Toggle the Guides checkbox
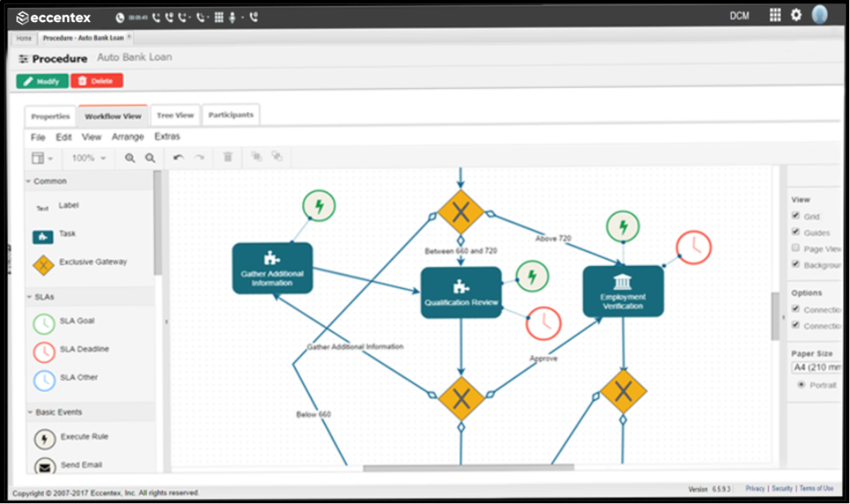Image resolution: width=850 pixels, height=504 pixels. (796, 232)
